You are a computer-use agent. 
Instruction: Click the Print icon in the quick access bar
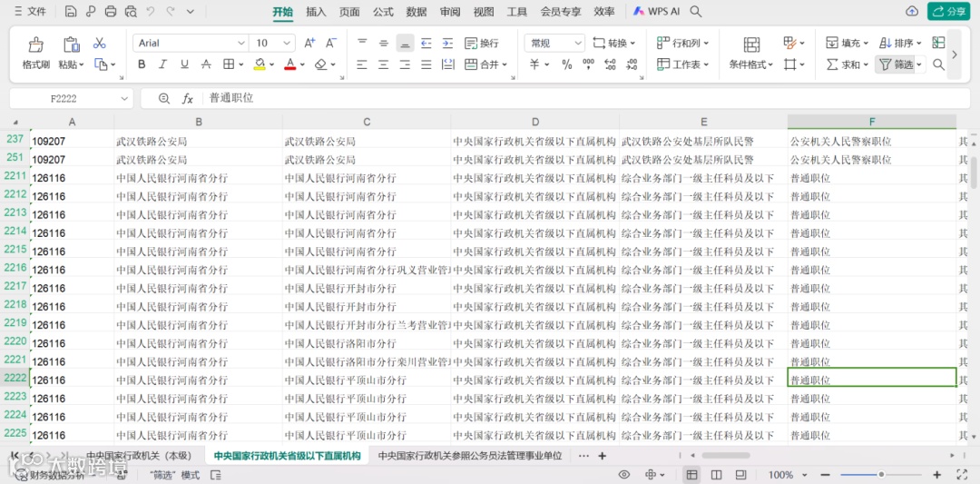(111, 11)
